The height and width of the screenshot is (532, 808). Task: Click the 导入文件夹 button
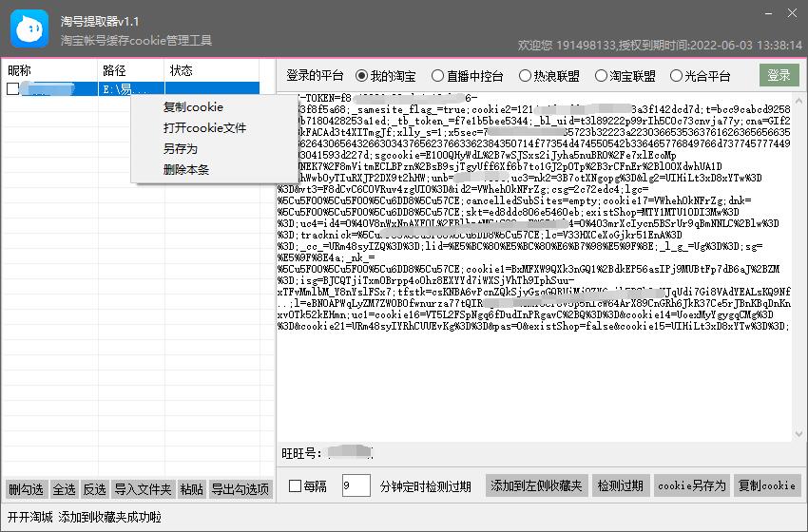coord(143,488)
